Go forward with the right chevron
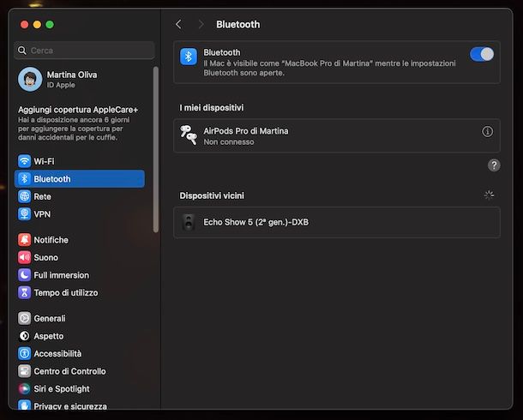 (x=201, y=24)
